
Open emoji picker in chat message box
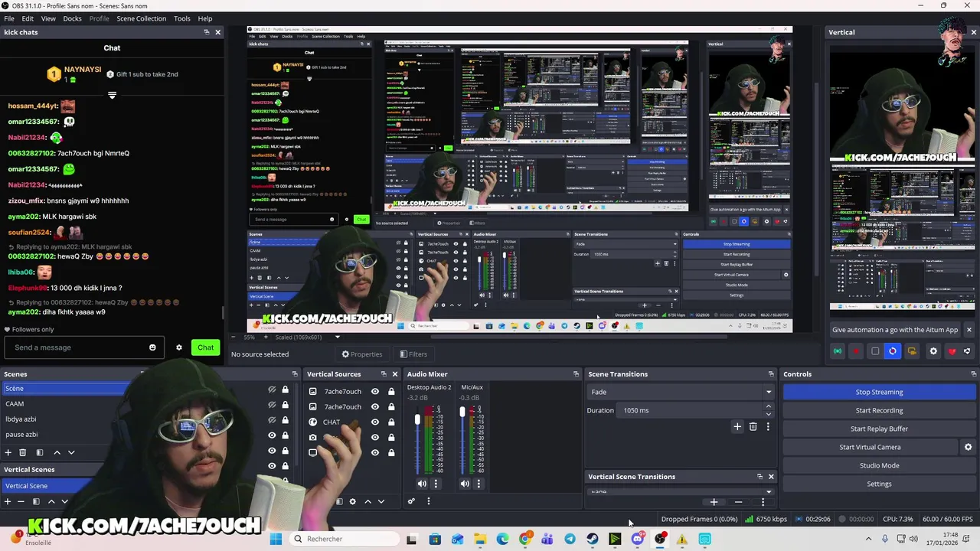click(152, 347)
